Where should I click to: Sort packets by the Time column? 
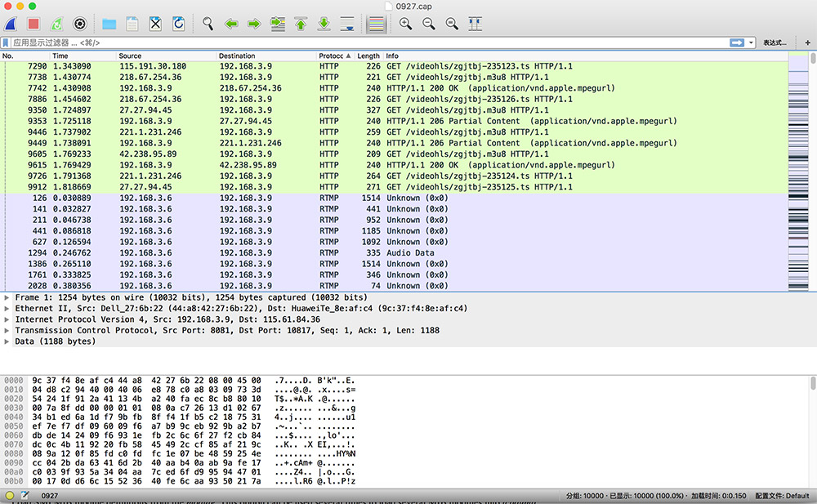pos(83,56)
